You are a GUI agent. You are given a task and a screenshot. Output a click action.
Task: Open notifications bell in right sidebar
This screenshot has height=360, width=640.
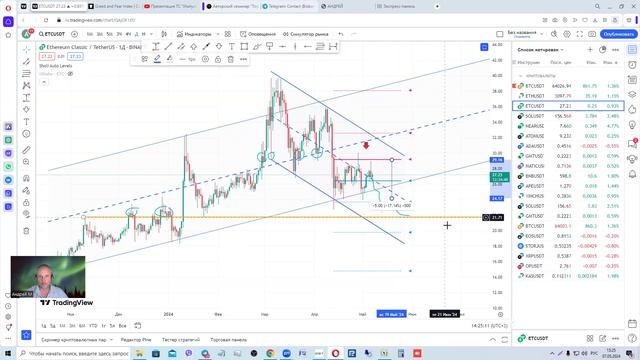pyautogui.click(x=632, y=174)
